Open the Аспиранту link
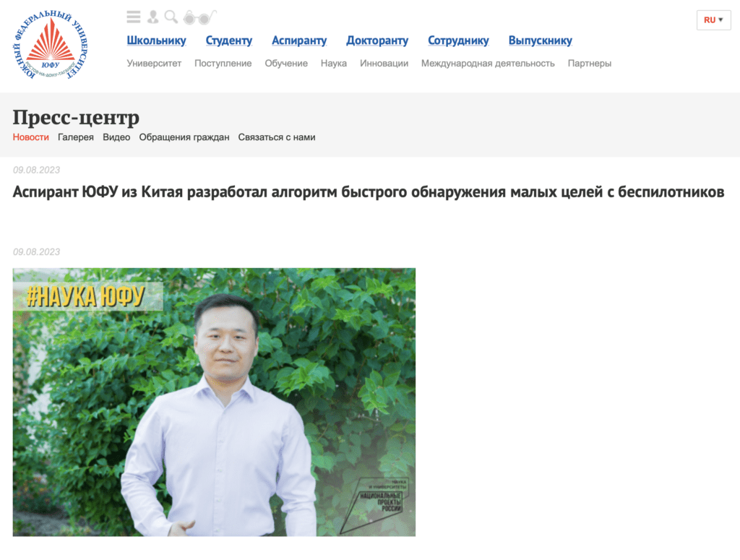Screen dimensions: 740x560 299,40
